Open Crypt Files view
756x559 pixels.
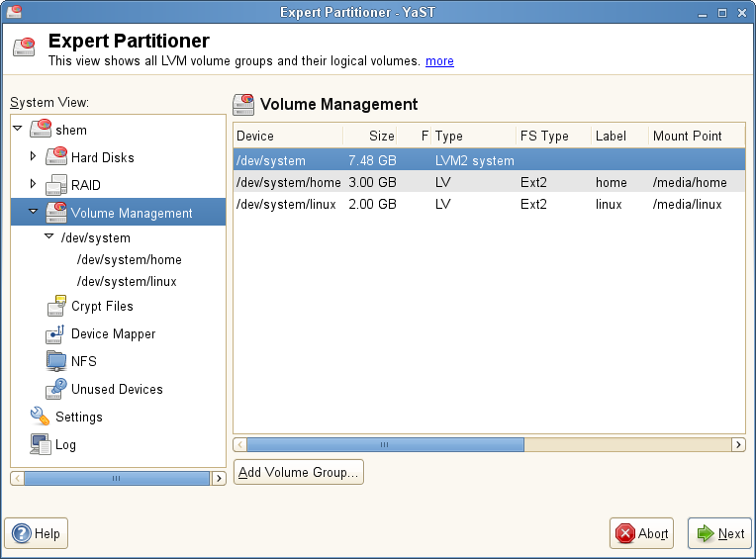pyautogui.click(x=102, y=307)
